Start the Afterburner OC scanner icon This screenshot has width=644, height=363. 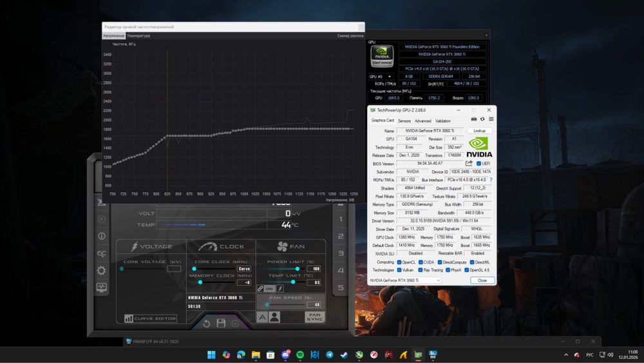point(102,253)
